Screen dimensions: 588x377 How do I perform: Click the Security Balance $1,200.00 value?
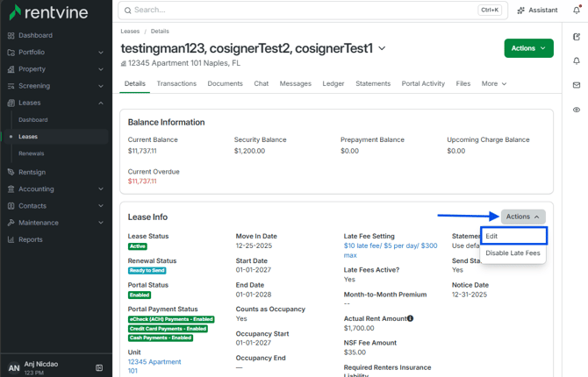point(249,151)
